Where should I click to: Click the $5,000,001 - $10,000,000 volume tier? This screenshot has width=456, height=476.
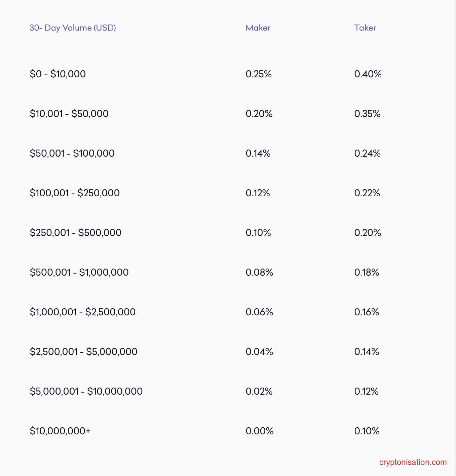pos(86,391)
